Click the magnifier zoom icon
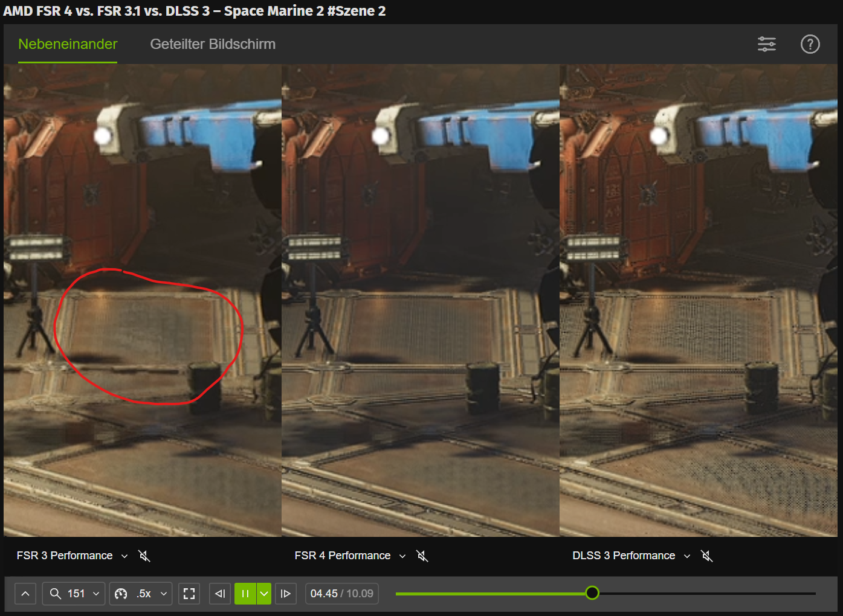 [x=56, y=594]
